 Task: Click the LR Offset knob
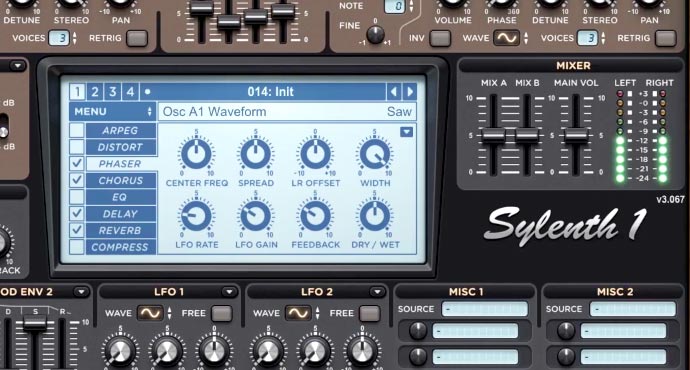click(x=315, y=154)
